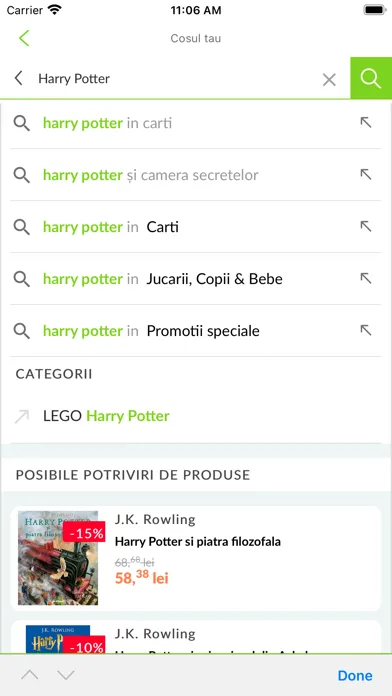
Task: Clear the Harry Potter search text
Action: click(329, 79)
